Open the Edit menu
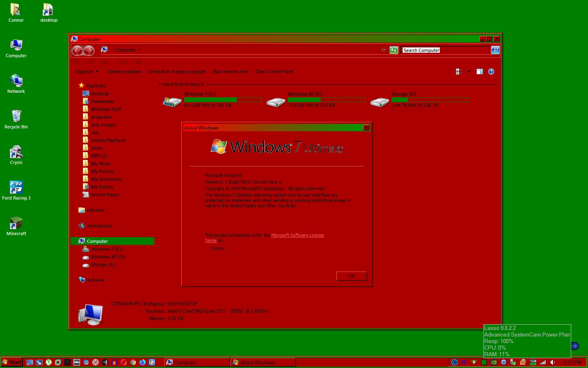 click(x=90, y=62)
